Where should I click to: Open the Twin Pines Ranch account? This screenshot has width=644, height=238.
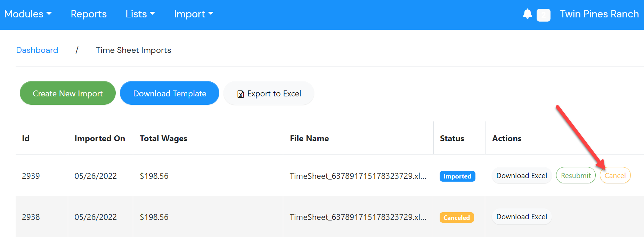[599, 14]
